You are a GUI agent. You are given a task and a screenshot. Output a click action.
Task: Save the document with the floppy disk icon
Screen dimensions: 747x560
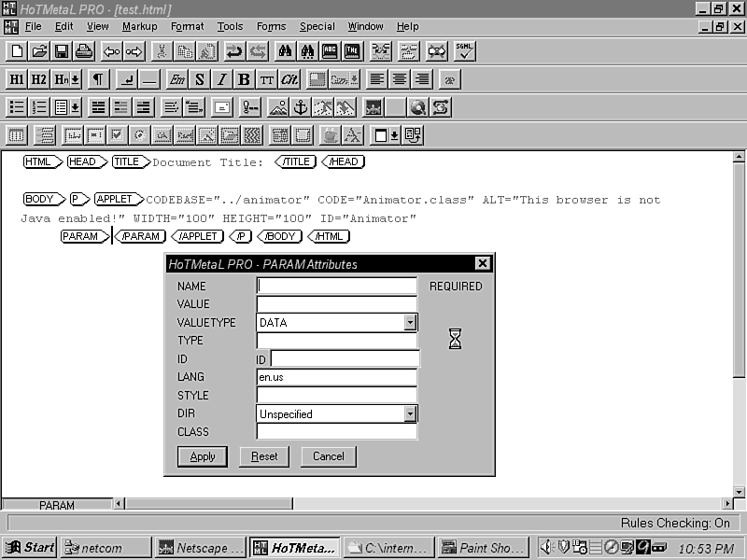pyautogui.click(x=62, y=51)
